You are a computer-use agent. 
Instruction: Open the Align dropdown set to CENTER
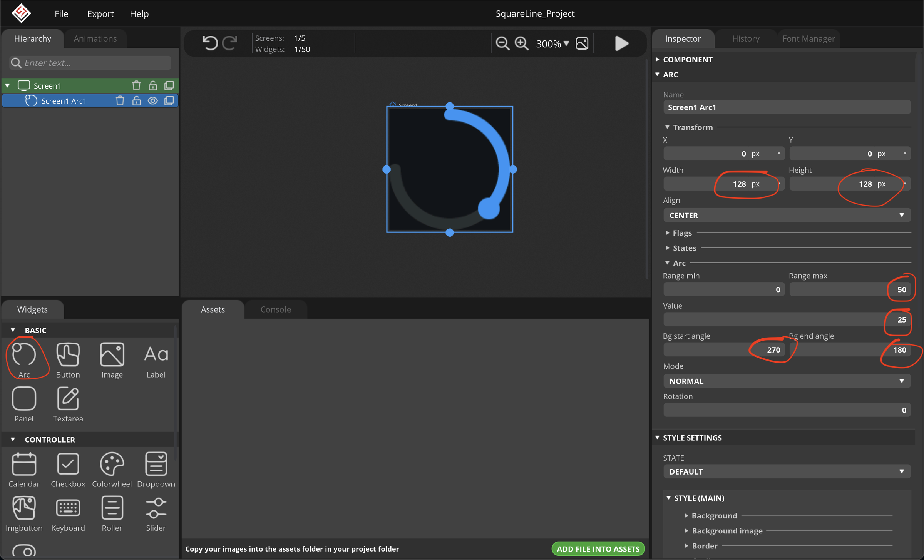786,215
